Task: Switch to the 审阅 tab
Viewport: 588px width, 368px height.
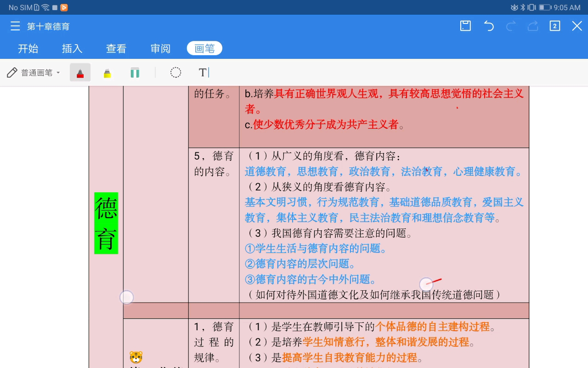Action: point(160,48)
